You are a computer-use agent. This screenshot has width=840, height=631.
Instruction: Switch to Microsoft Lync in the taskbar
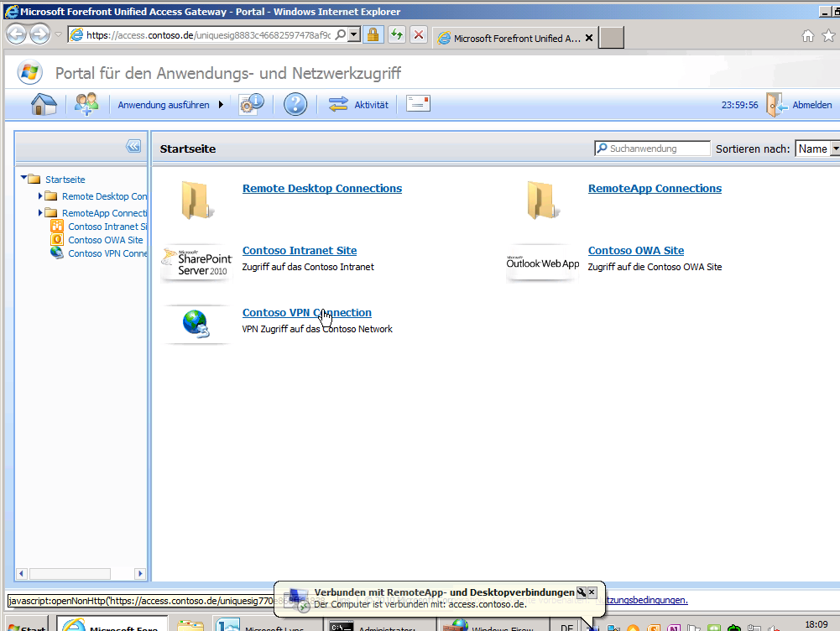coord(268,624)
